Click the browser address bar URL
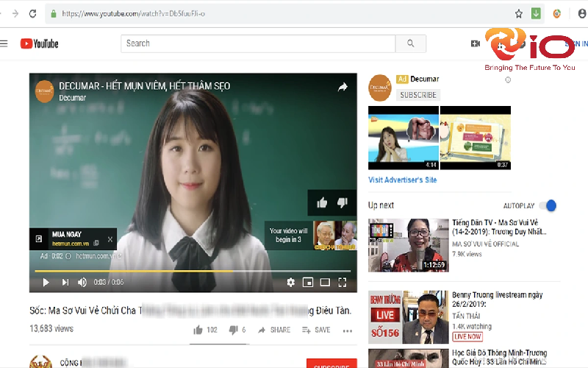Image resolution: width=588 pixels, height=368 pixels. pyautogui.click(x=134, y=14)
